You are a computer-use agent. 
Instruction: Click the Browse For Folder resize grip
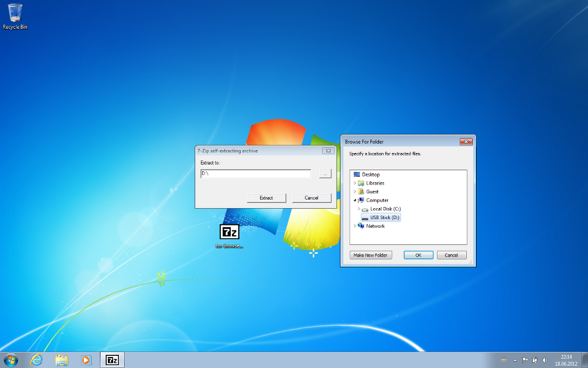point(471,262)
